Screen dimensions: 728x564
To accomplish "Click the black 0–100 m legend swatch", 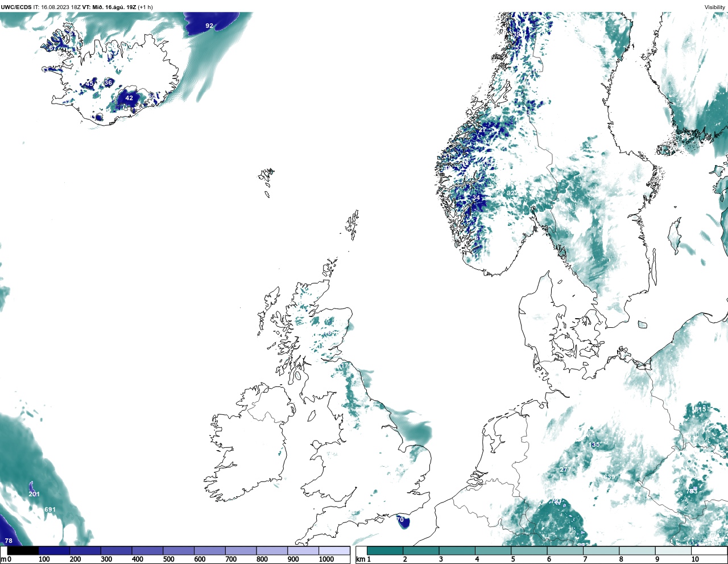I will [x=23, y=551].
